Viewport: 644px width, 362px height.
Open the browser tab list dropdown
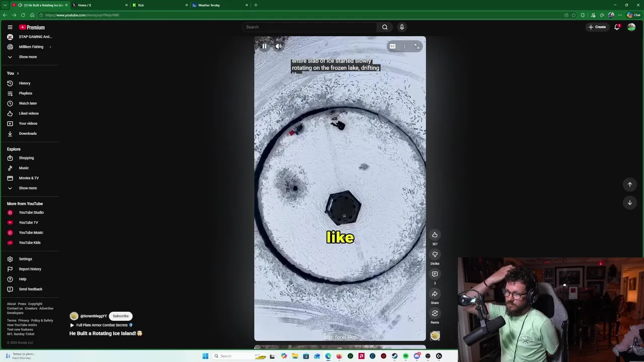click(5, 5)
